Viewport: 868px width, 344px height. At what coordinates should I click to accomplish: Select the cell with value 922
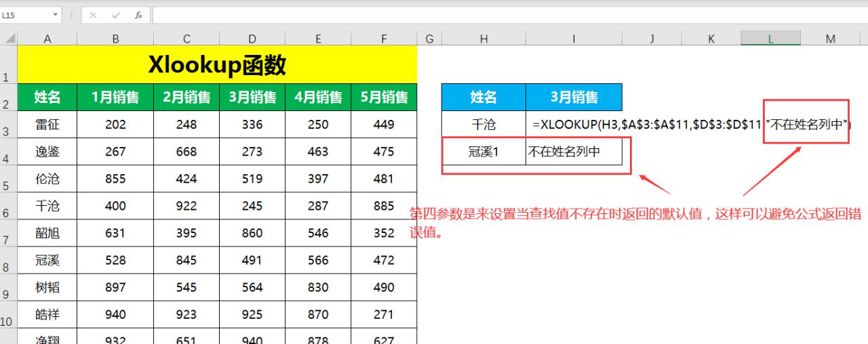click(186, 206)
